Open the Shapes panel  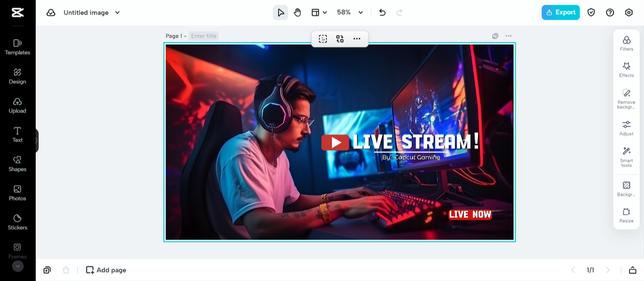pos(18,163)
